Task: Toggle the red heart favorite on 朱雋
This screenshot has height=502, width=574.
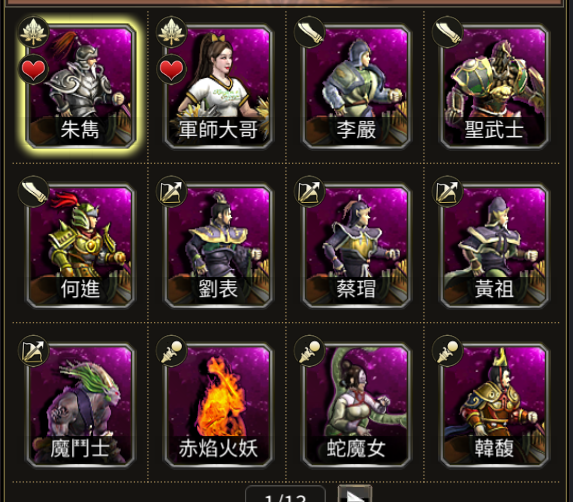Action: (33, 70)
